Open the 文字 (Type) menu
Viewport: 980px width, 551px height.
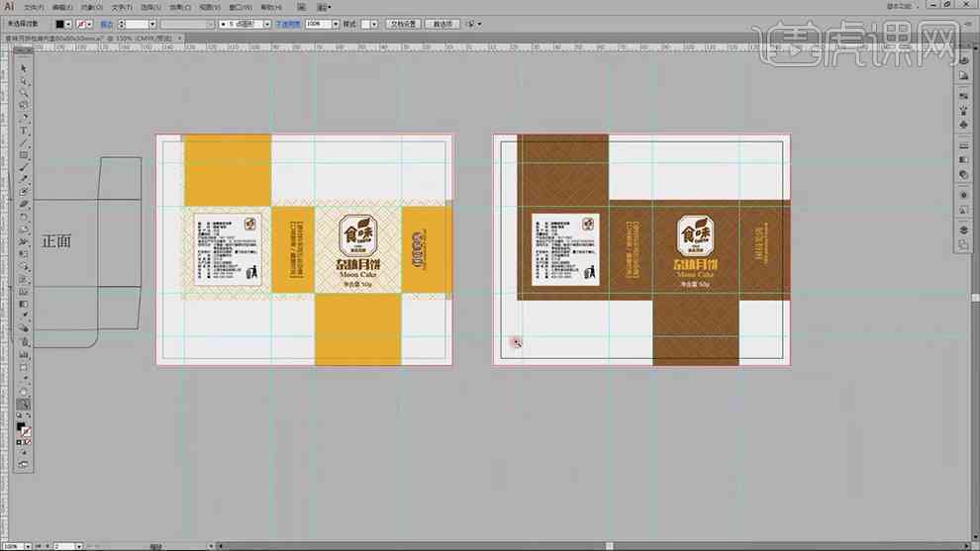pyautogui.click(x=122, y=7)
